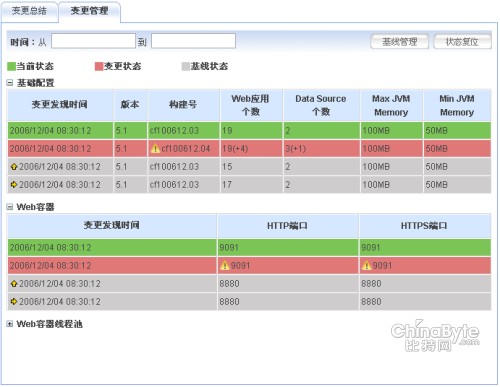Collapse the 基础配置 section
Screen dimensions: 500x387
pos(10,83)
